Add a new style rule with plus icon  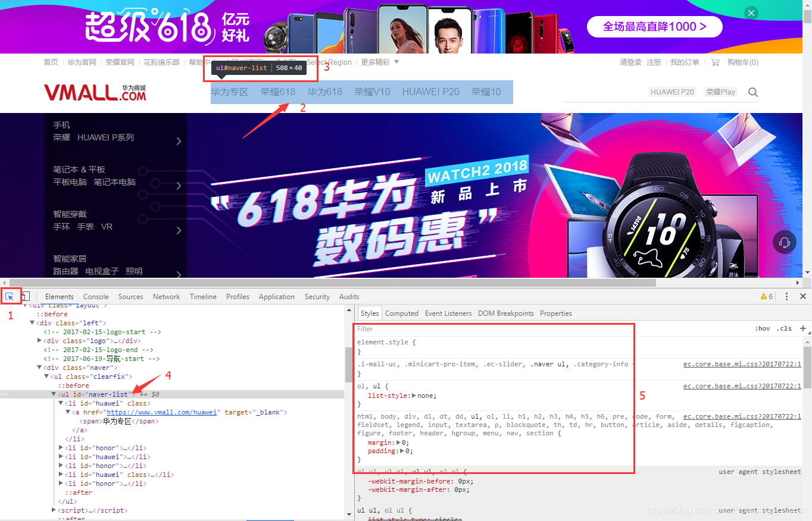click(x=803, y=328)
